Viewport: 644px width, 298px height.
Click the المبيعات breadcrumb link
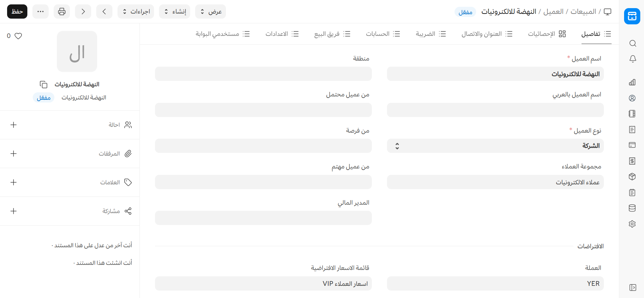583,12
